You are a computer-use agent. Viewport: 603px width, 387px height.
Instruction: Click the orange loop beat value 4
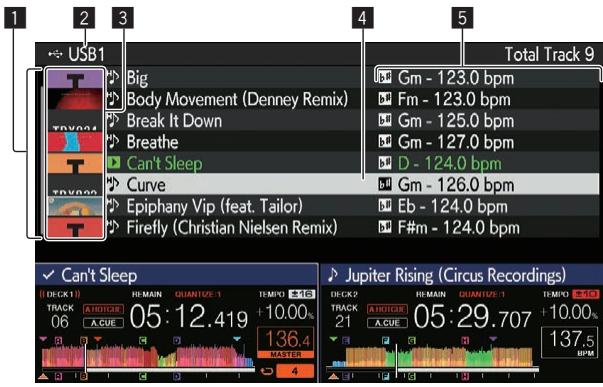tap(295, 371)
